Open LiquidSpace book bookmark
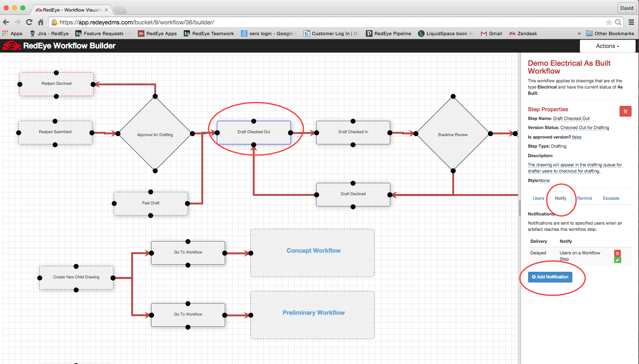 point(446,34)
